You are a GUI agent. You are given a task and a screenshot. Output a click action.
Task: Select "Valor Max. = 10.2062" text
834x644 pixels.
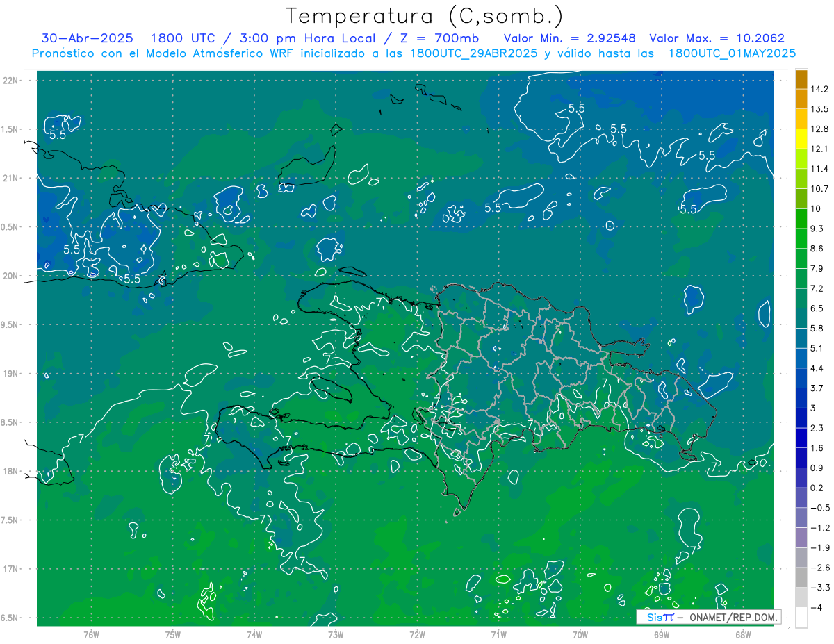pyautogui.click(x=717, y=38)
